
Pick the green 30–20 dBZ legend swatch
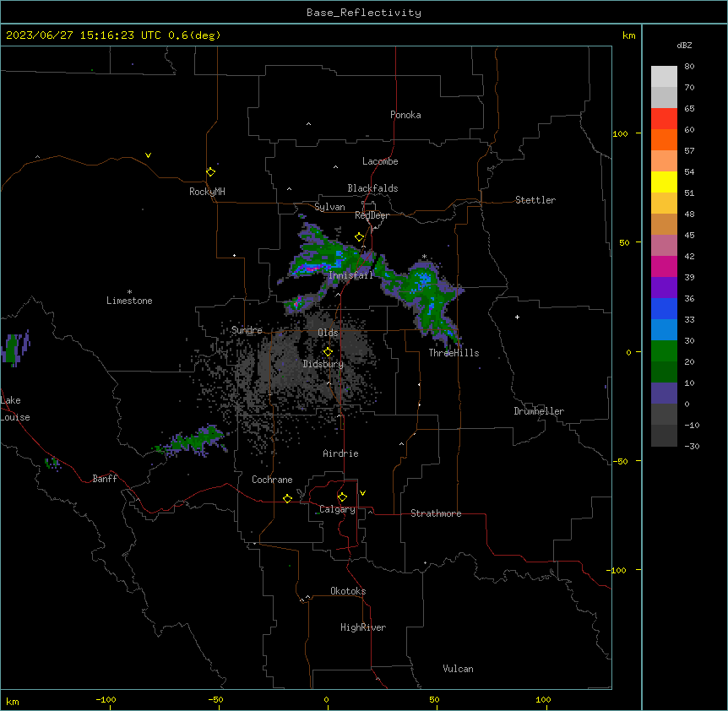click(x=664, y=351)
